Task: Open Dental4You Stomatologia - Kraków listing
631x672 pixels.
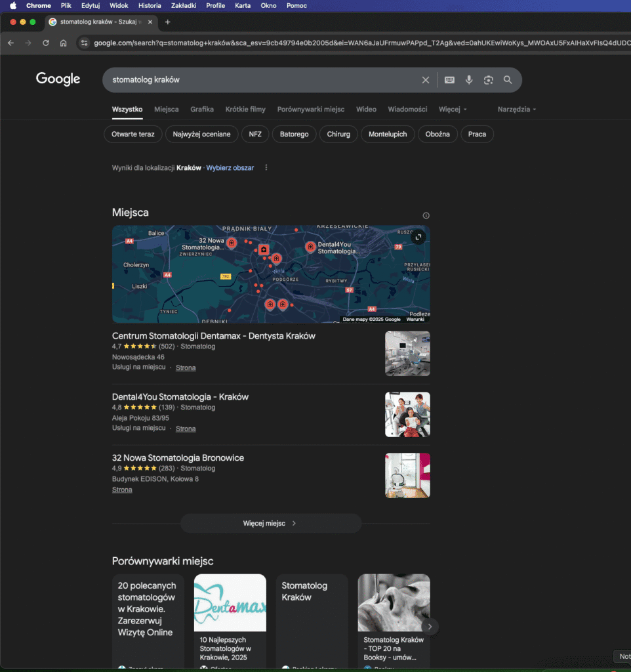Action: pyautogui.click(x=180, y=397)
